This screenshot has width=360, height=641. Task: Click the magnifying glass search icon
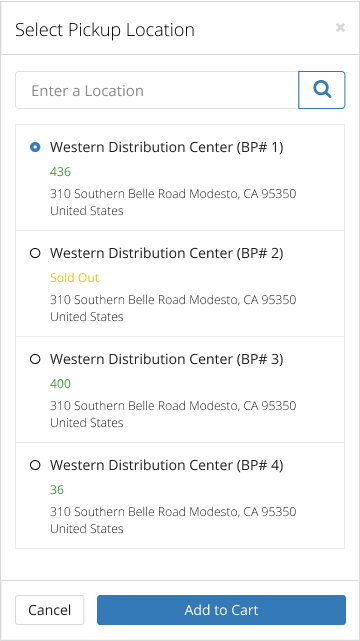click(x=322, y=90)
